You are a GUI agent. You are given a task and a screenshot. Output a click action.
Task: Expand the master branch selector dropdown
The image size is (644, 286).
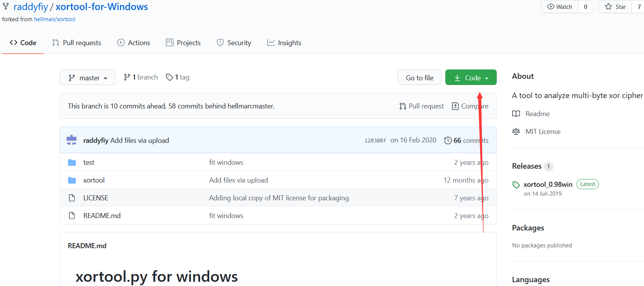point(88,77)
